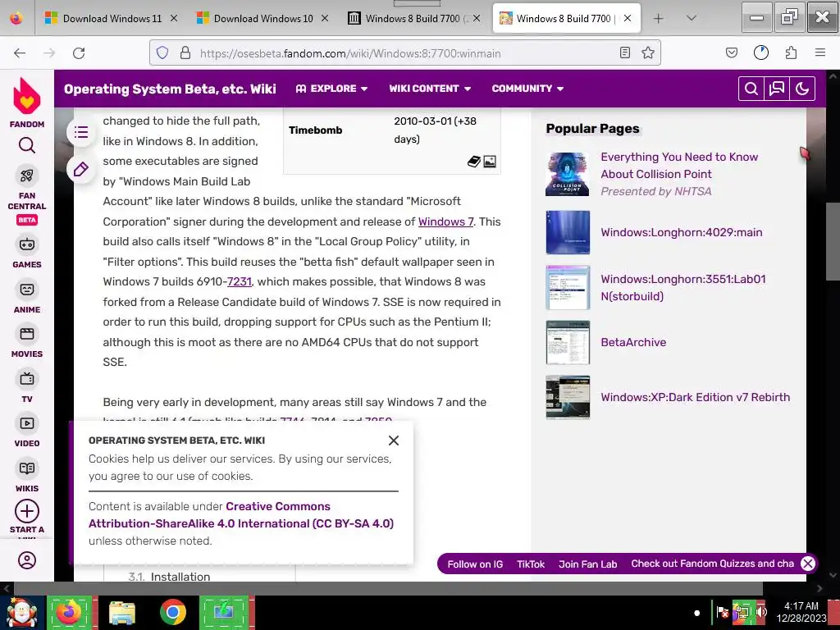Open the Video section icon

27,423
